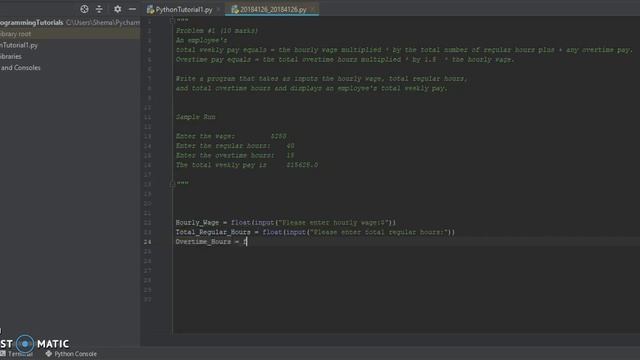
Task: Click the 'Overtime pay equals' comment line
Action: click(x=345, y=60)
